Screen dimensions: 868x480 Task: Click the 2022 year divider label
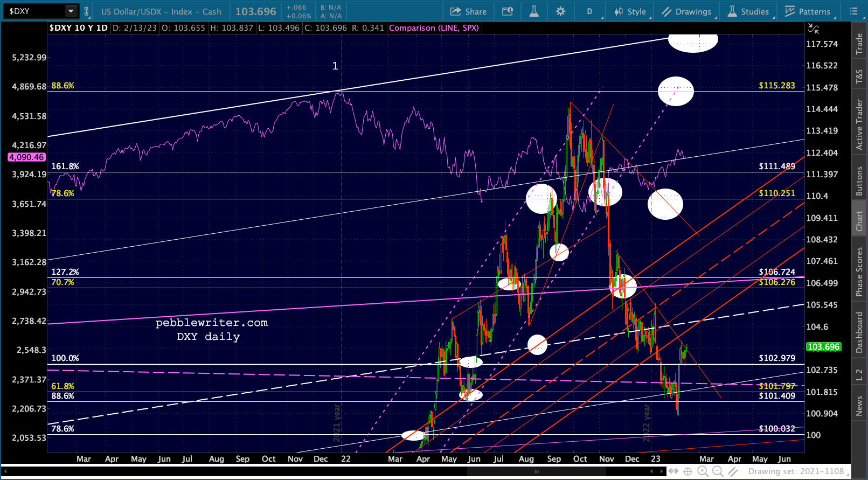click(x=647, y=423)
